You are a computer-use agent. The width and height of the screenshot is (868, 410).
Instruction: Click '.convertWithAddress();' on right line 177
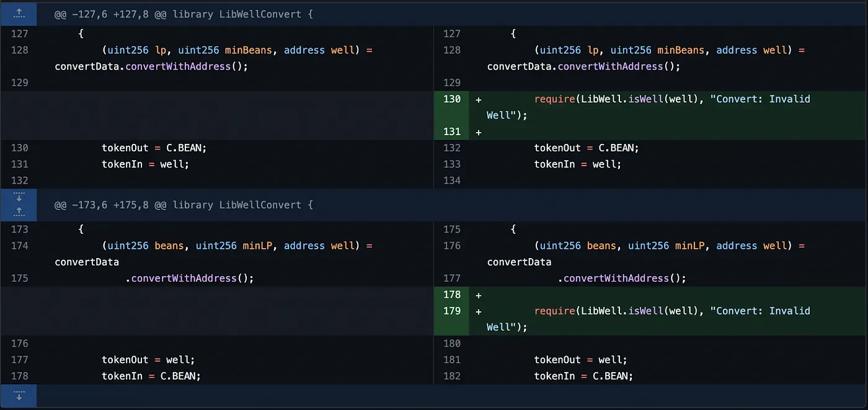[x=622, y=279]
